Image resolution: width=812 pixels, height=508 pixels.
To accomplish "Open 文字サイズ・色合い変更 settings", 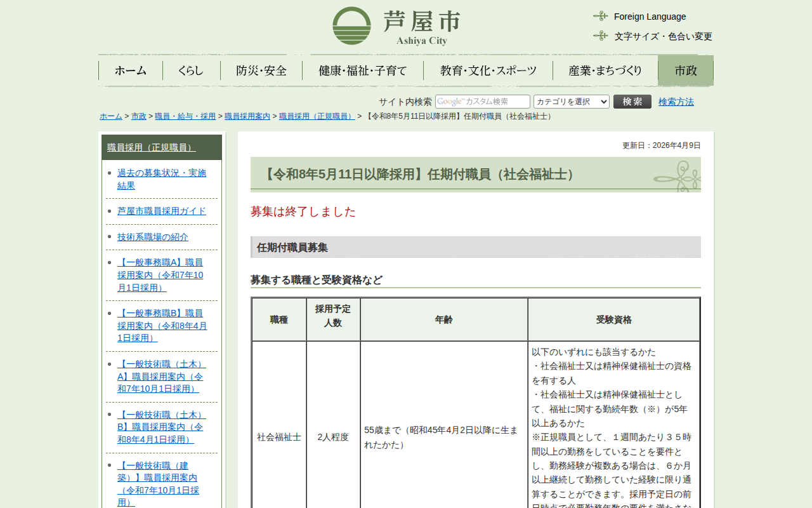I will (x=663, y=36).
